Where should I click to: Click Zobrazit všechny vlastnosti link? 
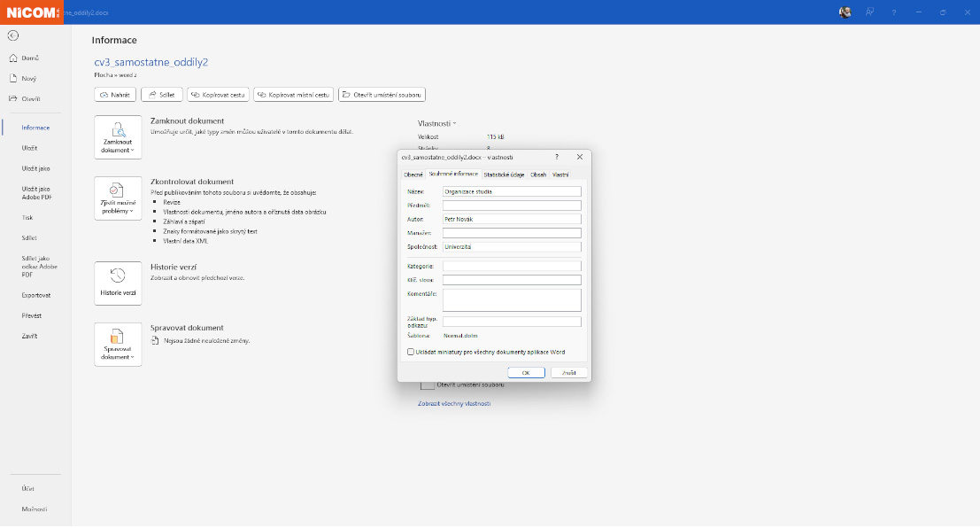(x=454, y=404)
